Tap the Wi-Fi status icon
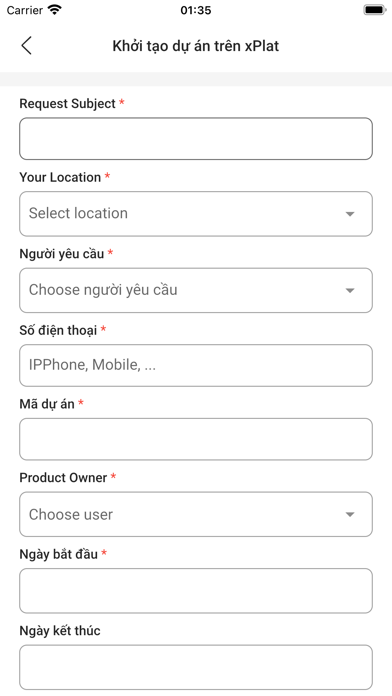This screenshot has width=392, height=696. coord(55,10)
